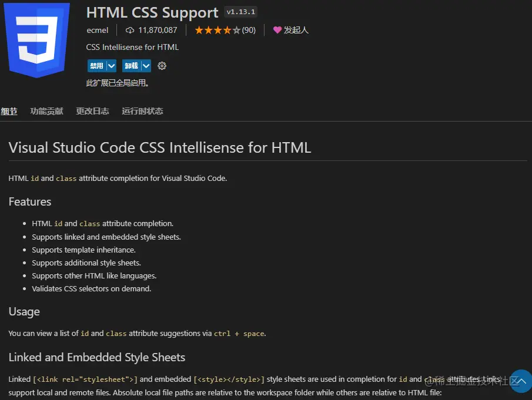Click the HTML CSS Support extension logo
This screenshot has width=532, height=400.
click(36, 40)
